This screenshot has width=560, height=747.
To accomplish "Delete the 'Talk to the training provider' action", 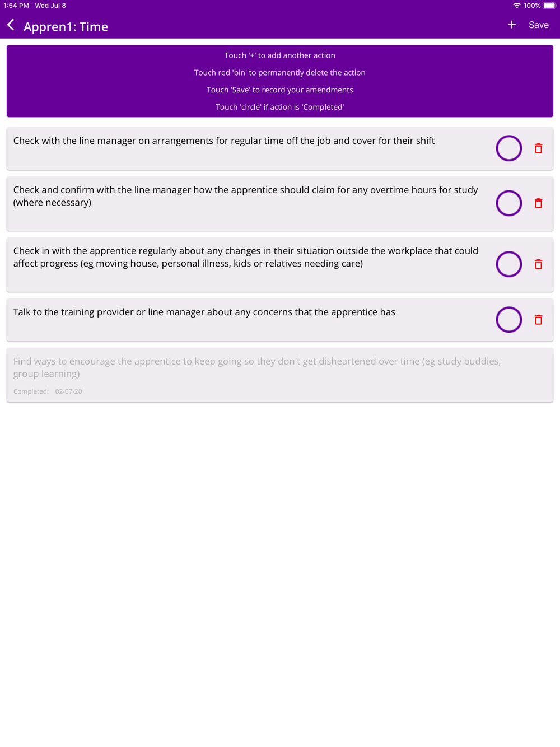I will coord(538,320).
